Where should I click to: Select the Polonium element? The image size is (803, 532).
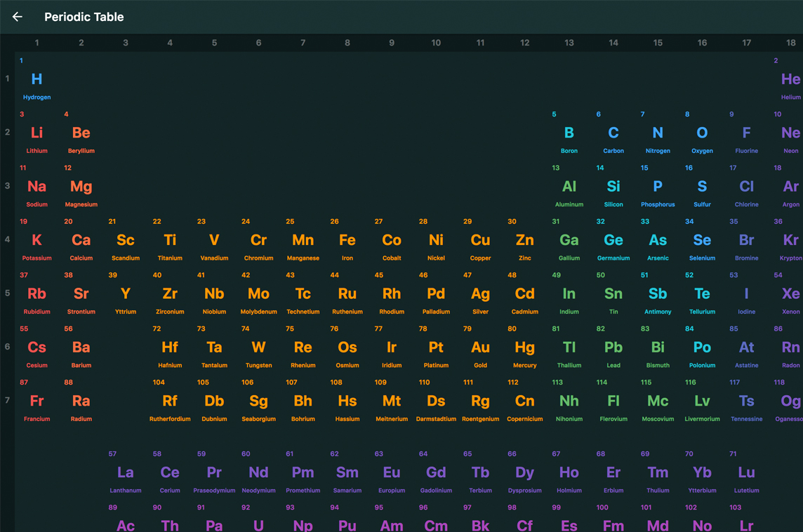(x=702, y=347)
